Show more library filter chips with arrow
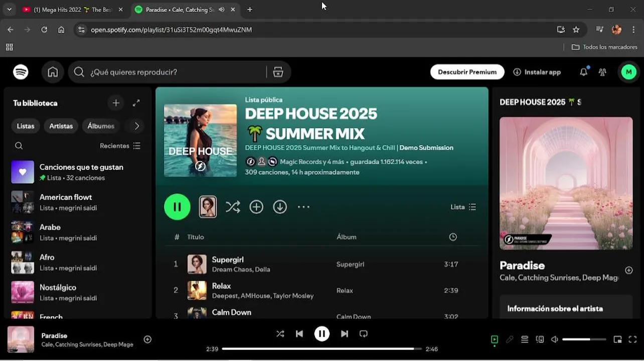This screenshot has height=361, width=644. click(x=136, y=126)
